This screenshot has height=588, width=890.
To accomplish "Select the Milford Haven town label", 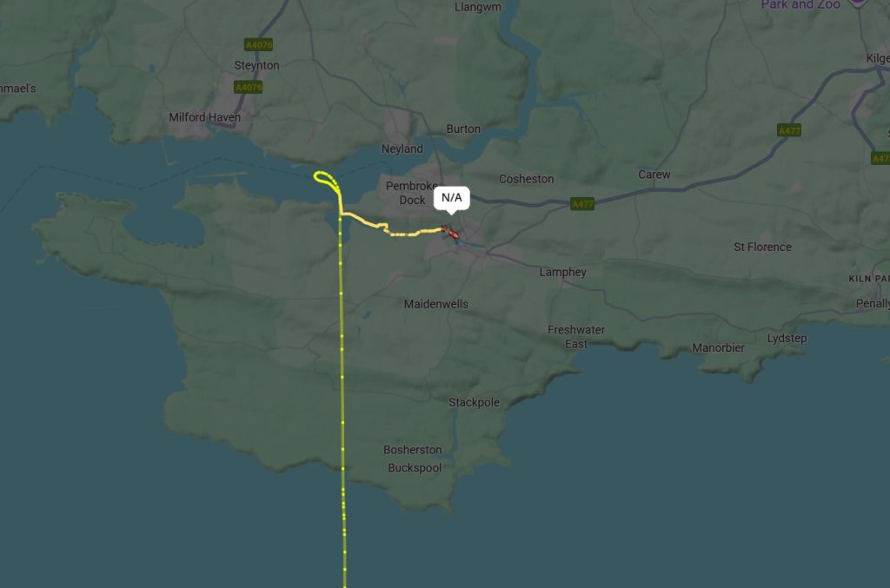I will [x=204, y=117].
